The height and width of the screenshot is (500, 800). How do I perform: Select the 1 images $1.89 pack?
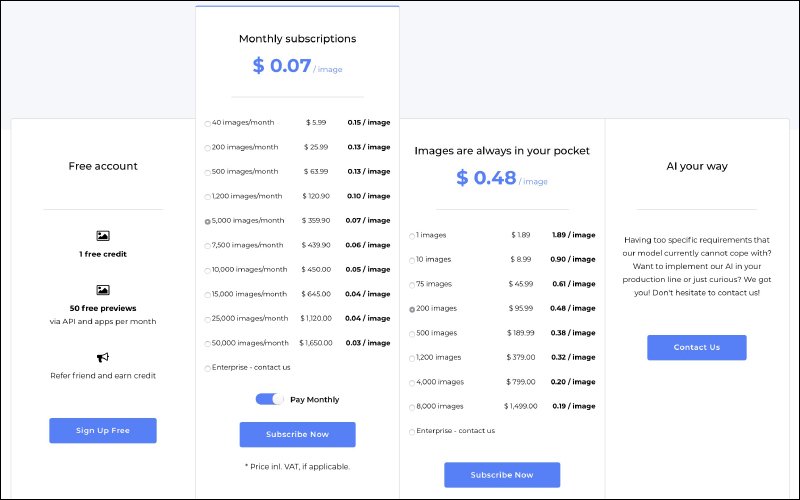[412, 236]
